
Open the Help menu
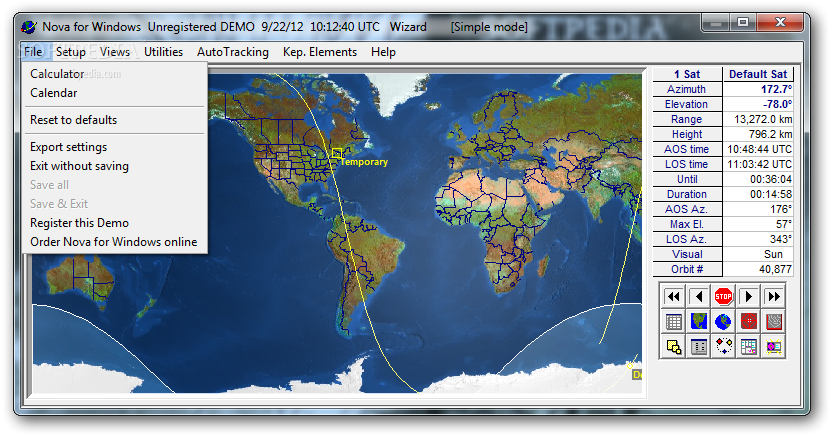383,52
